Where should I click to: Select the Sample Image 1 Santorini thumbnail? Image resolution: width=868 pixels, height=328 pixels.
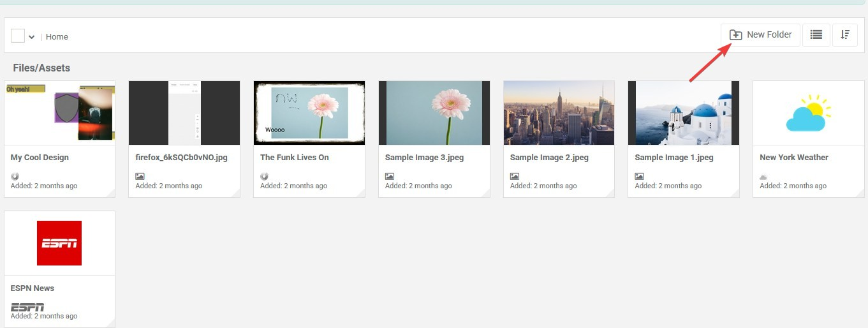(684, 113)
